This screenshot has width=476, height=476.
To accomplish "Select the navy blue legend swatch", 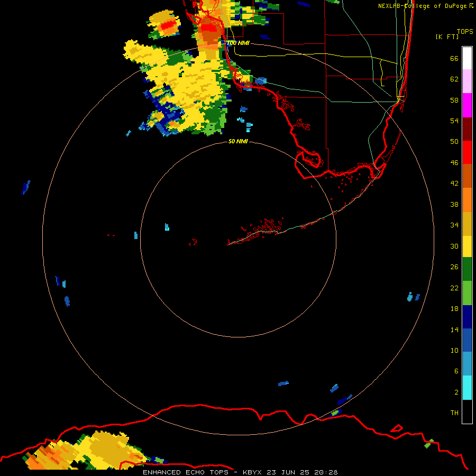I will pos(467,317).
